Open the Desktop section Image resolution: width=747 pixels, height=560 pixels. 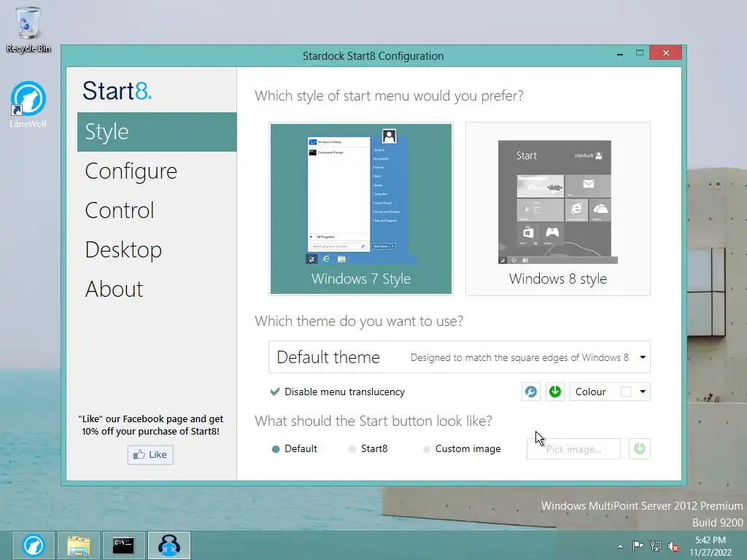point(123,249)
